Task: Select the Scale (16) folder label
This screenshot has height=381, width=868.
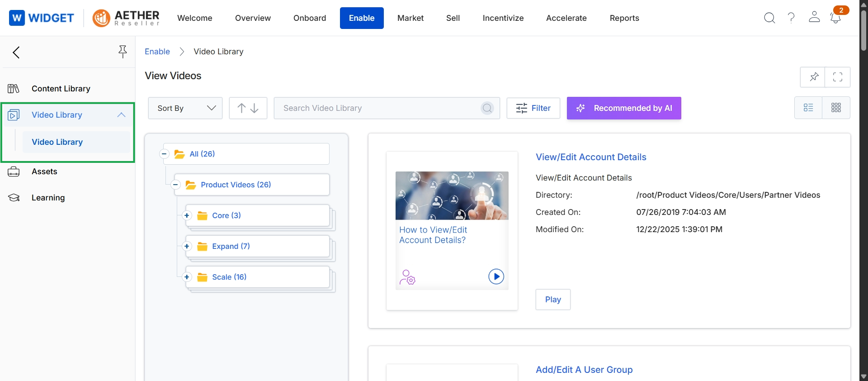Action: click(x=229, y=277)
